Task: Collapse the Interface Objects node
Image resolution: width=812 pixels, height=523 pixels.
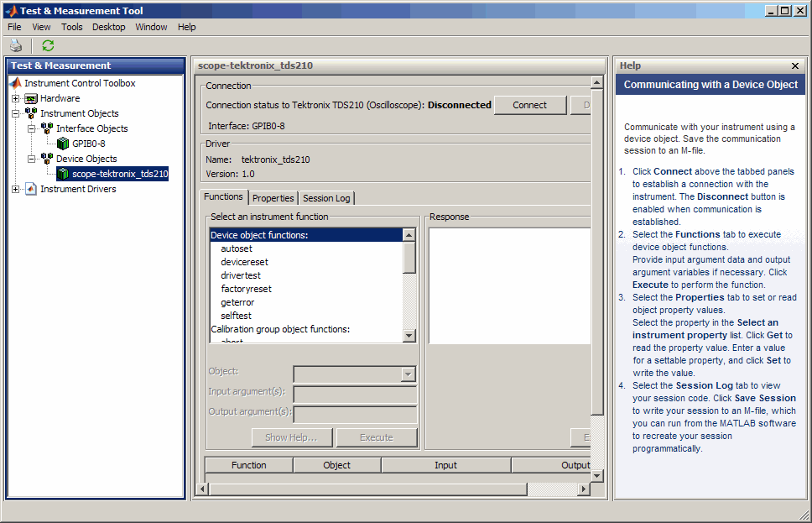Action: coord(31,128)
